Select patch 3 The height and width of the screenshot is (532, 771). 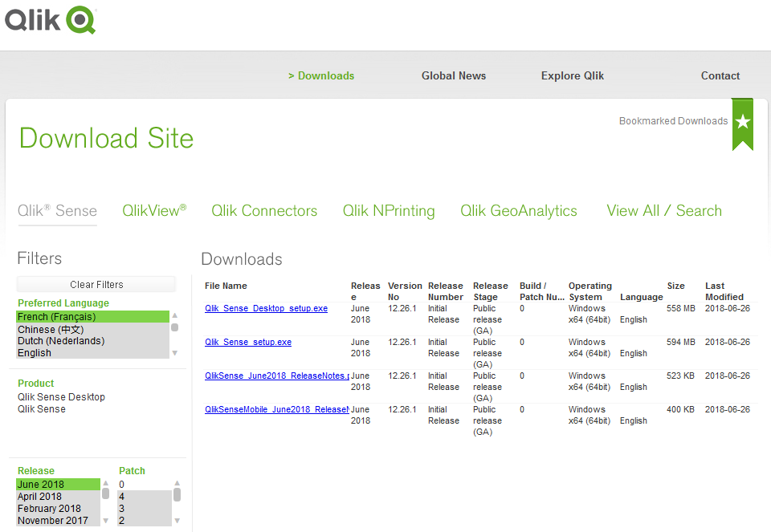(145, 509)
